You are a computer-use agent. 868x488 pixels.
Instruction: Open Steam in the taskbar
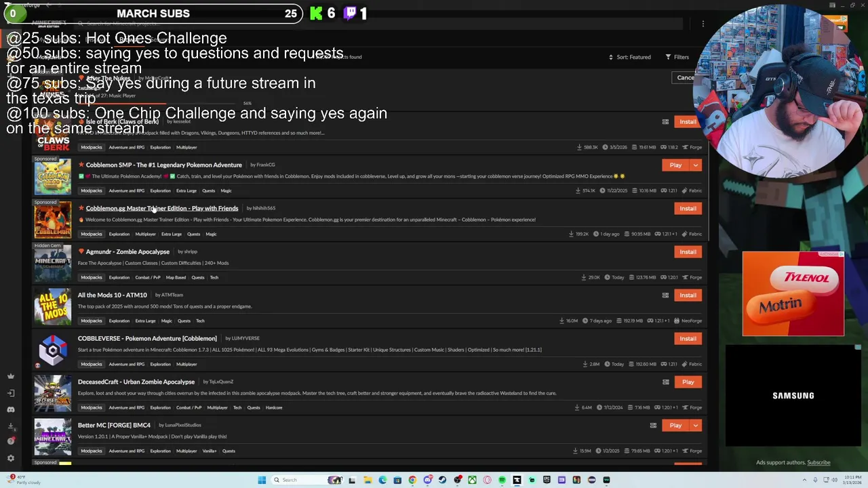click(x=442, y=480)
